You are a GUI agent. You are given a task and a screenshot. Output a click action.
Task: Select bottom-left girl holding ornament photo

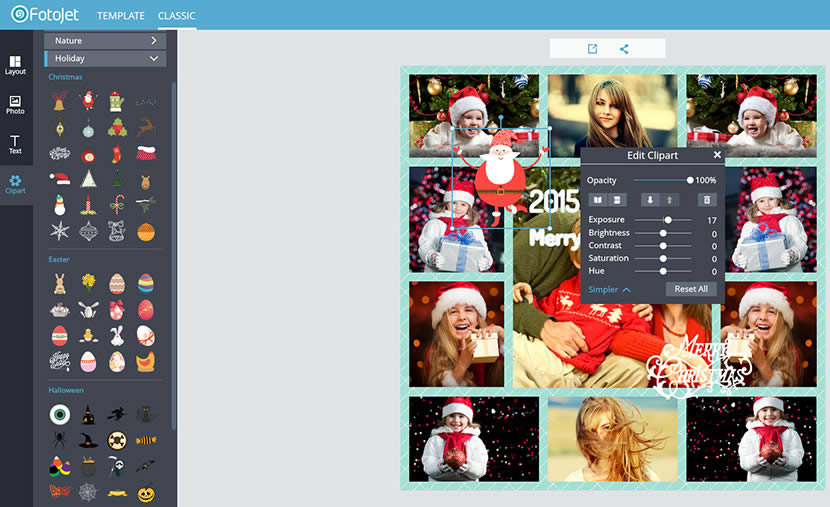coord(474,439)
